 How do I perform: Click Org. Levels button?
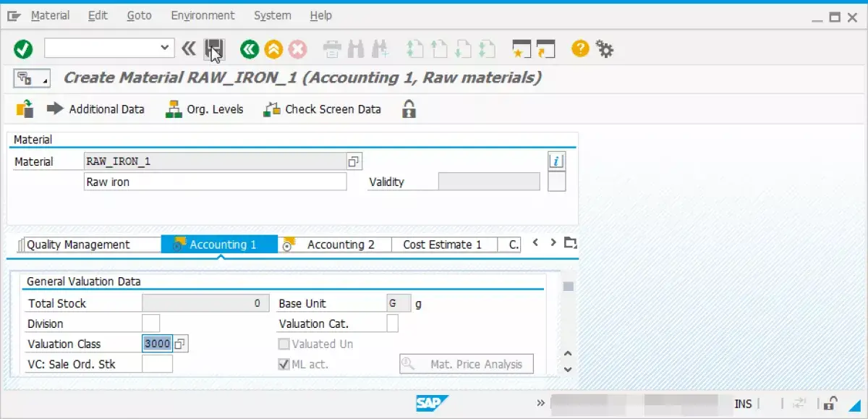click(205, 109)
